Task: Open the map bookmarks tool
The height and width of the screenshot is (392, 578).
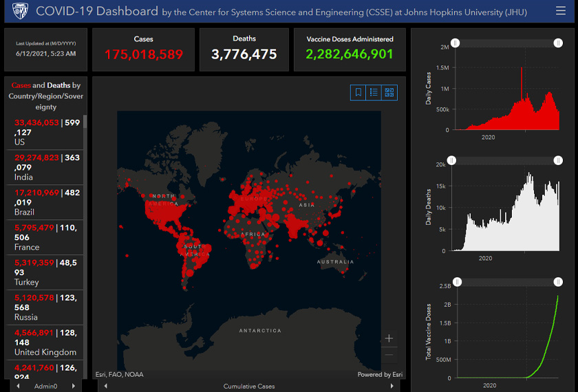Action: pyautogui.click(x=358, y=92)
